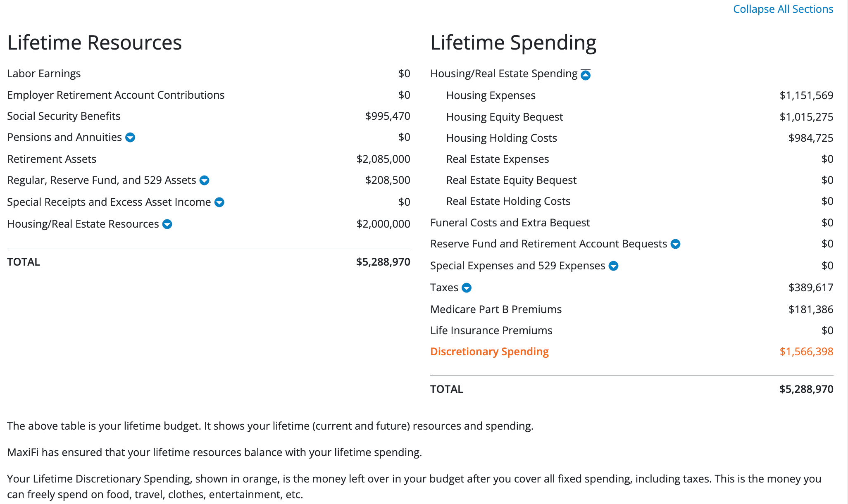Click the orange Discretionary Spending label

pyautogui.click(x=489, y=352)
